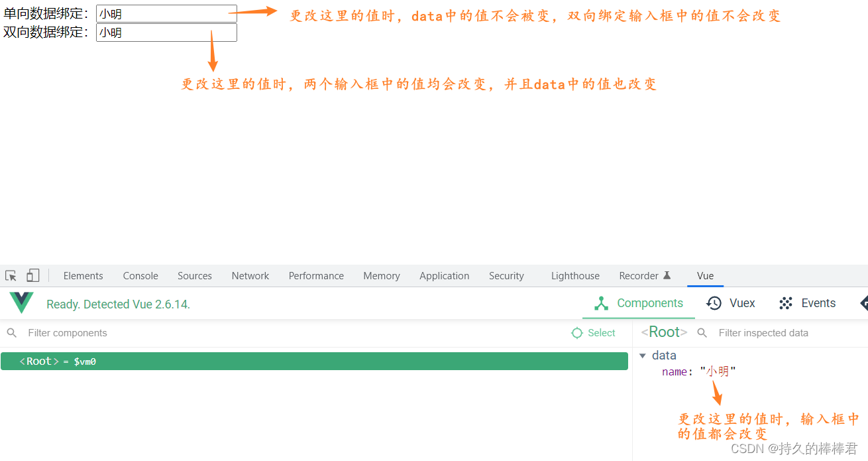Open the Memory tab
The height and width of the screenshot is (461, 868).
click(x=382, y=276)
